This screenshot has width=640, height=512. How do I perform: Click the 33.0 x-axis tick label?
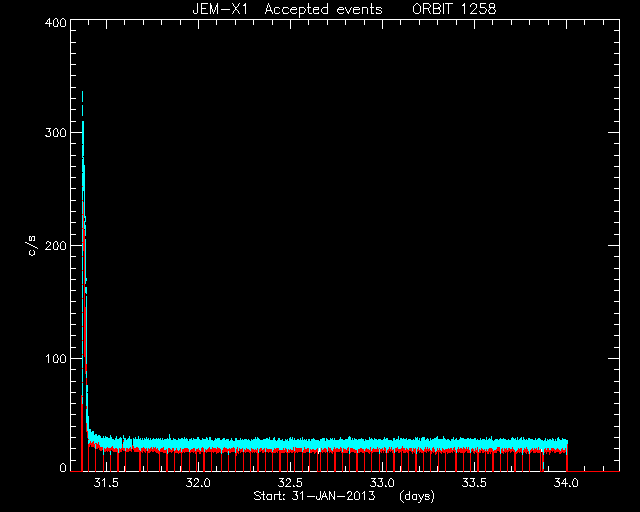point(382,483)
